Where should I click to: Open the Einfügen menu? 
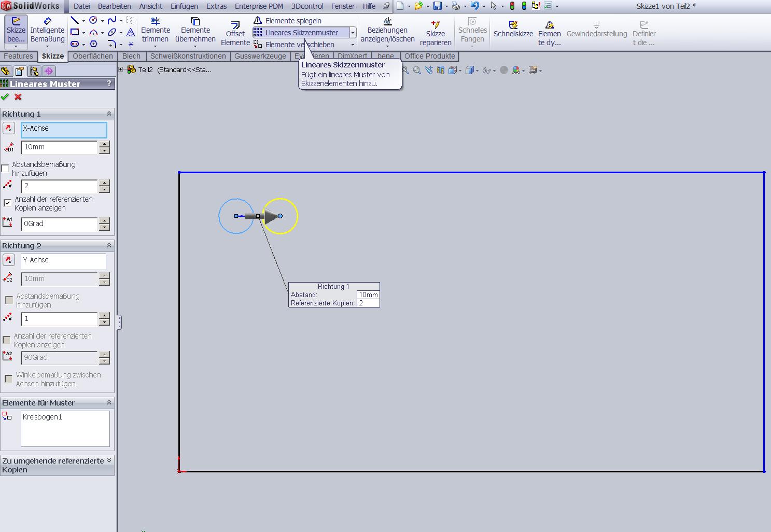pyautogui.click(x=184, y=6)
